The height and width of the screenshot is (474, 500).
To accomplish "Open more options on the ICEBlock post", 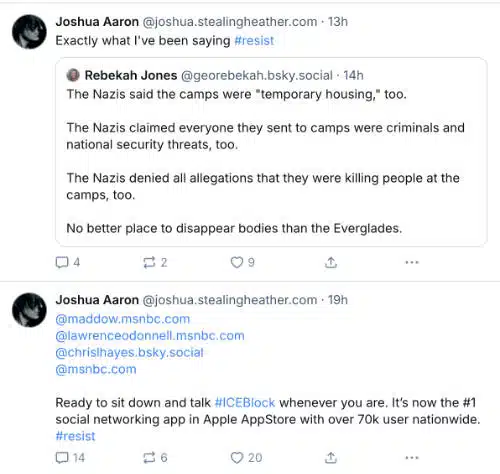I will click(412, 458).
